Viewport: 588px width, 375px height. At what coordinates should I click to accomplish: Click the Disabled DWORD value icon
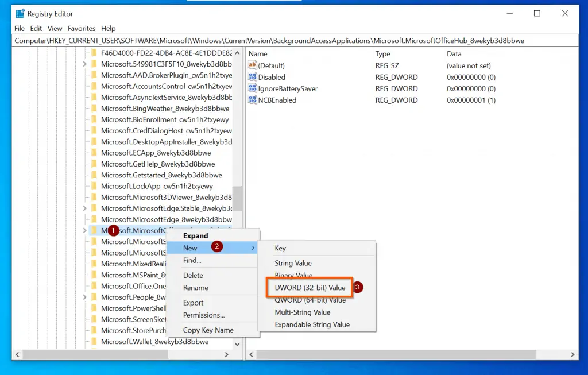pyautogui.click(x=252, y=77)
